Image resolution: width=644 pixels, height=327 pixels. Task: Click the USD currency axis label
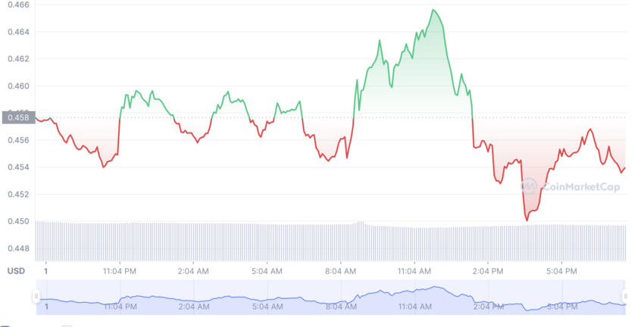pyautogui.click(x=16, y=271)
